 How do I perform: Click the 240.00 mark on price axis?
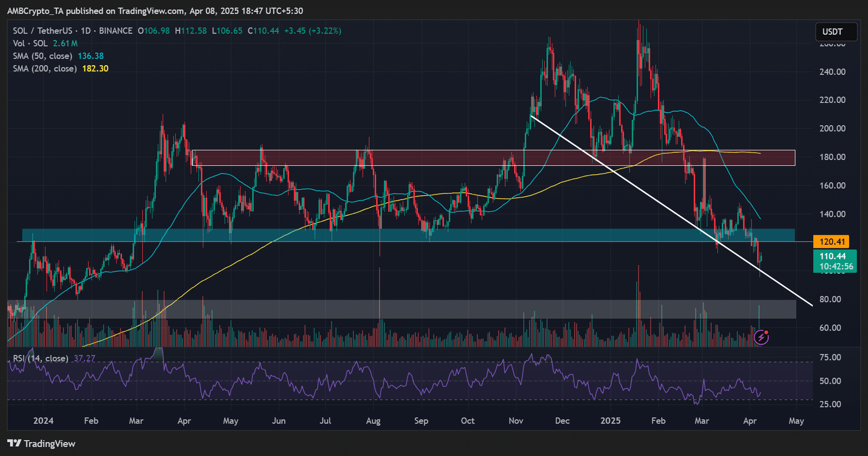[832, 72]
